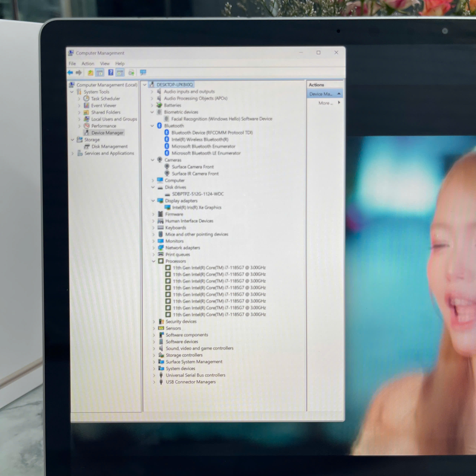Click the Back arrow toolbar icon
The image size is (476, 476).
[70, 72]
